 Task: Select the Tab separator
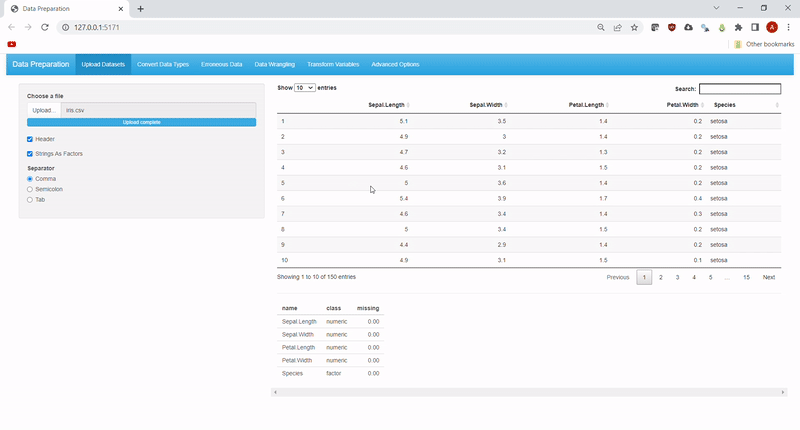pyautogui.click(x=30, y=200)
